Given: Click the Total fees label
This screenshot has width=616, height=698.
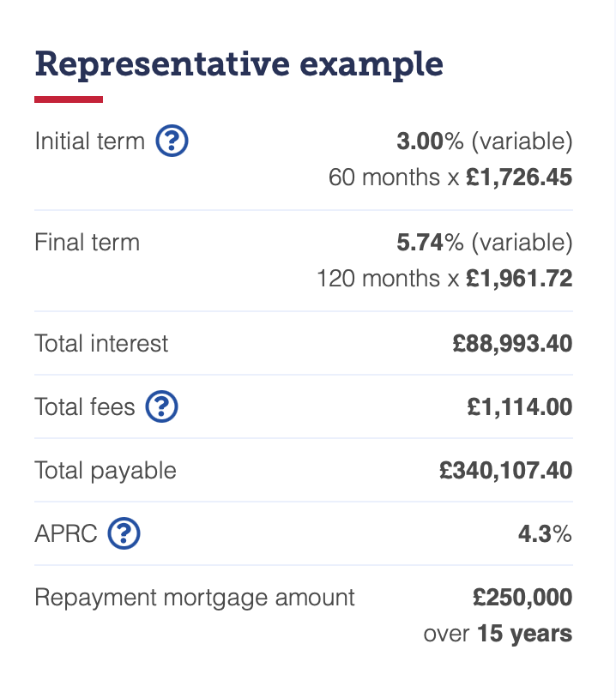Looking at the screenshot, I should (85, 406).
